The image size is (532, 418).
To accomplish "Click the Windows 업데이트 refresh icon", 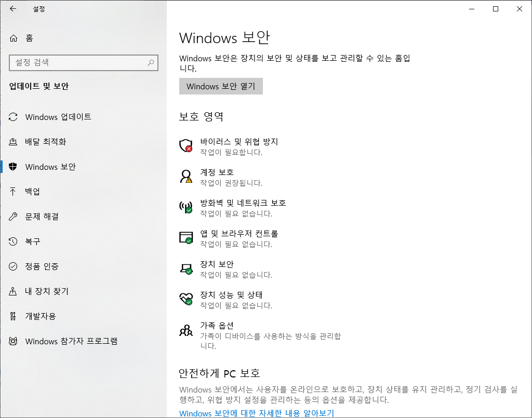I will [13, 117].
